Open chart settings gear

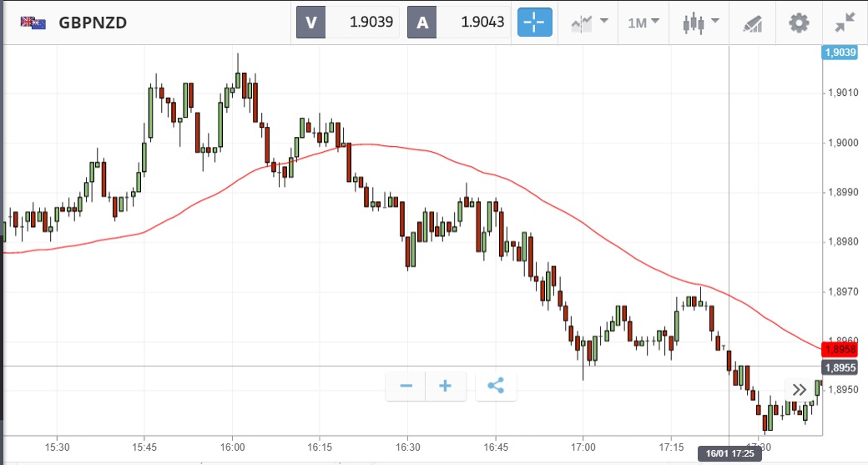(x=799, y=23)
